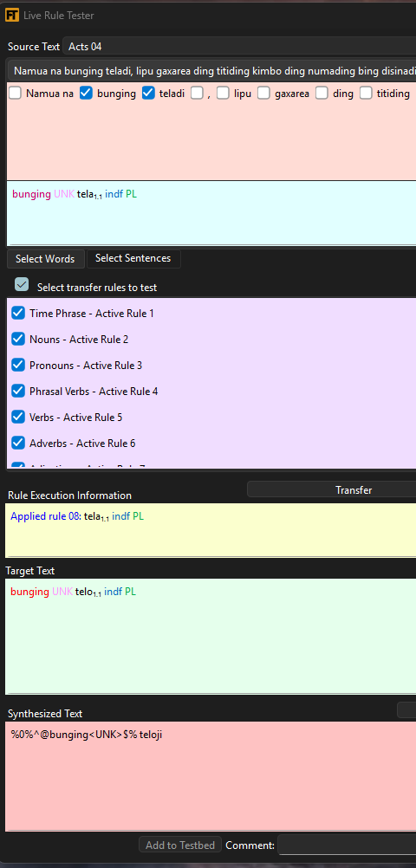Click the Source Text label

click(x=33, y=47)
